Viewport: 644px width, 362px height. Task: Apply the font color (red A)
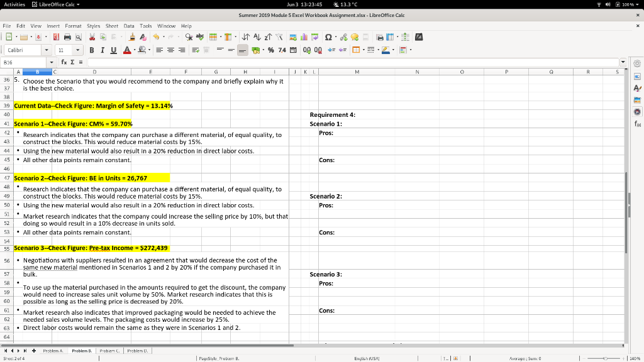[127, 50]
